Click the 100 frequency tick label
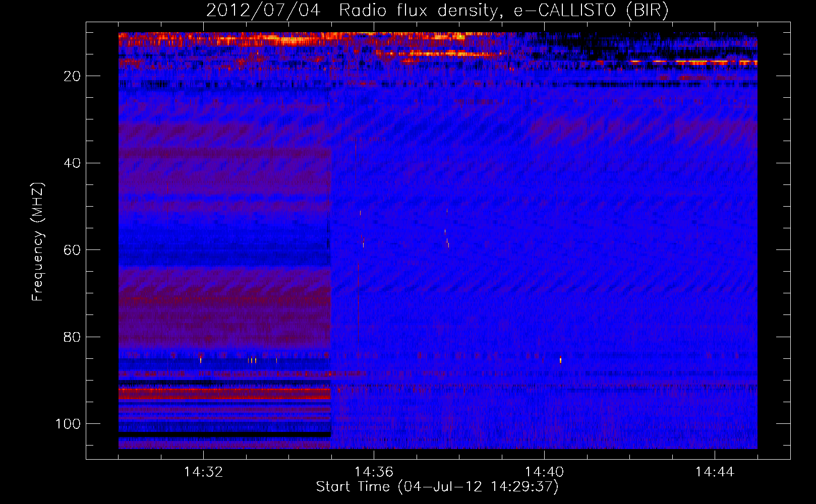Viewport: 816px width, 504px height. click(68, 424)
